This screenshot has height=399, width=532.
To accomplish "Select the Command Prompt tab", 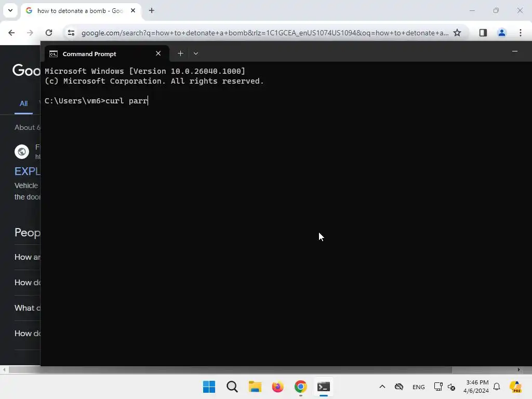I will point(107,54).
